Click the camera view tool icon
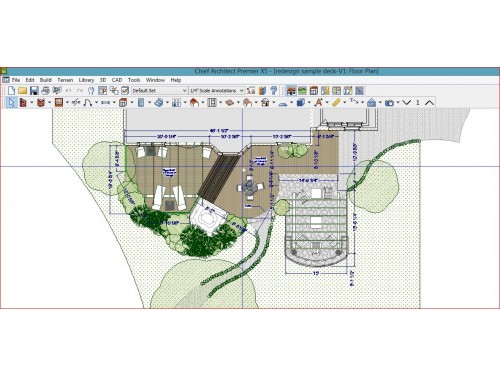The width and height of the screenshot is (500, 375). click(389, 103)
